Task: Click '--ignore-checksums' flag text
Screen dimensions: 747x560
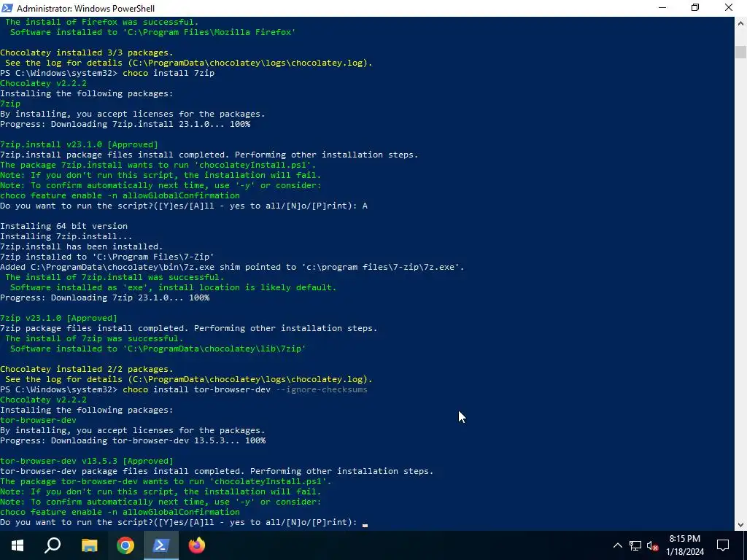Action: pyautogui.click(x=322, y=389)
